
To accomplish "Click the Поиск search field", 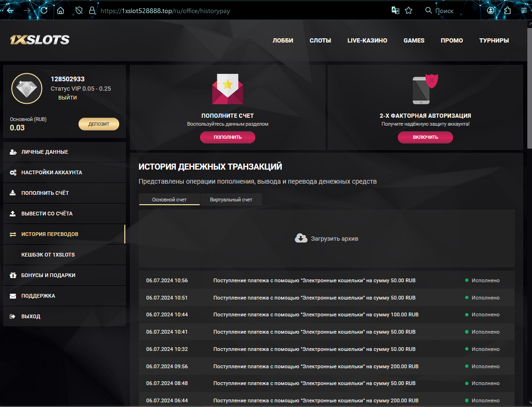I will point(444,11).
